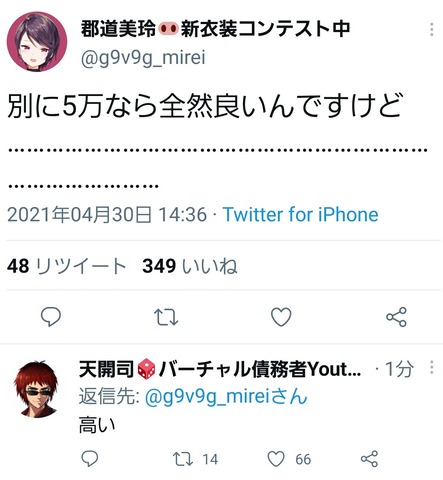Share 天開司's reply with the share icon
Screen dimensions: 443x480
pos(369,459)
